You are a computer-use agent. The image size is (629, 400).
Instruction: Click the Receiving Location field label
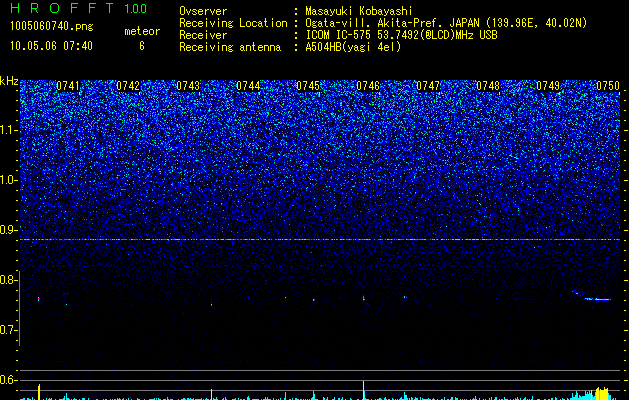233,23
